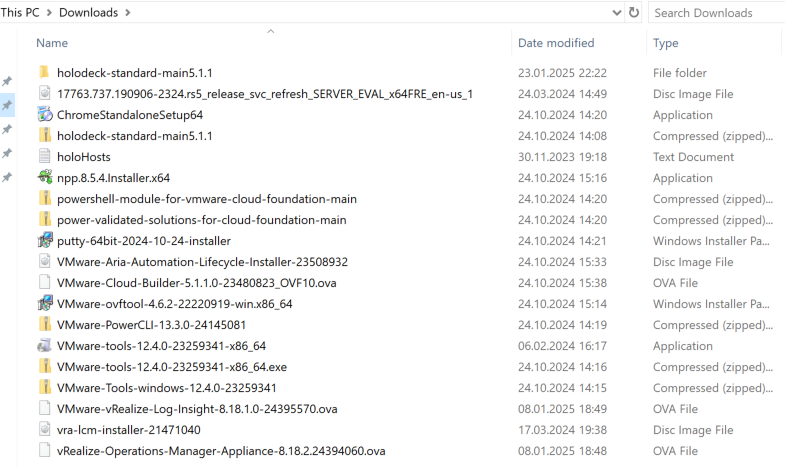The height and width of the screenshot is (467, 785).
Task: Click date 23.01.2025 22:22 cell
Action: pos(562,73)
